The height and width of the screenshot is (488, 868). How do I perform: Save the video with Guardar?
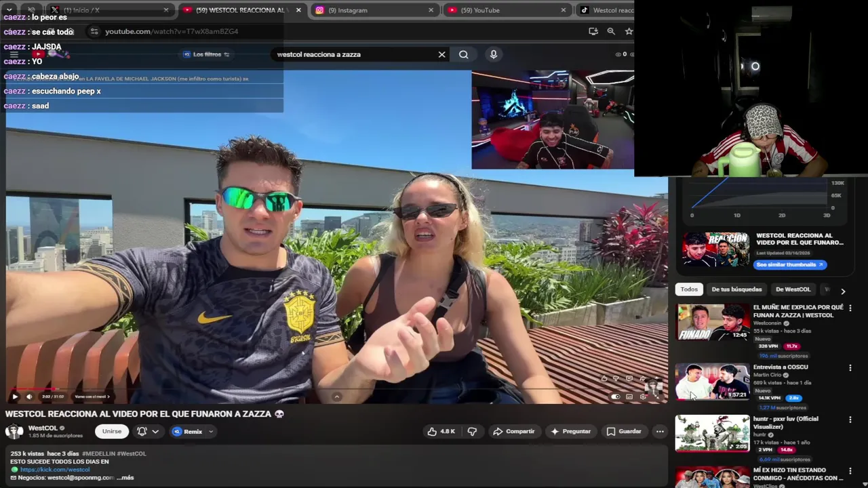coord(624,431)
